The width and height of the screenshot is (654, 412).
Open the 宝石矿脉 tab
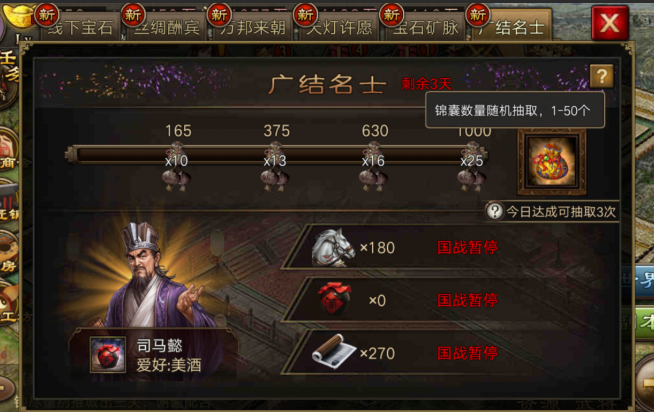click(x=425, y=27)
